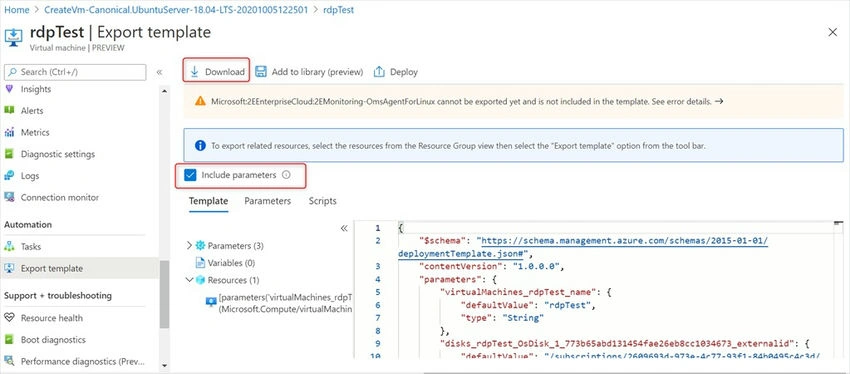This screenshot has height=374, width=850.
Task: Open Diagnostic settings
Action: tap(58, 154)
